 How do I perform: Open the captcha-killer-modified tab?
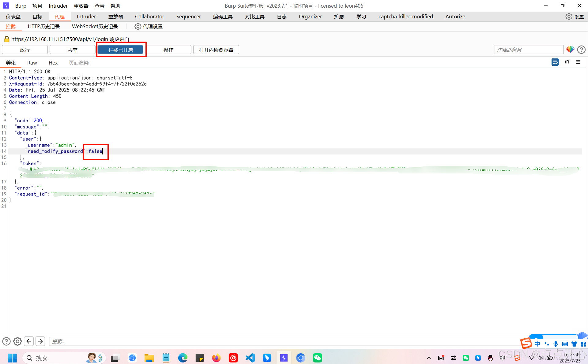click(405, 17)
